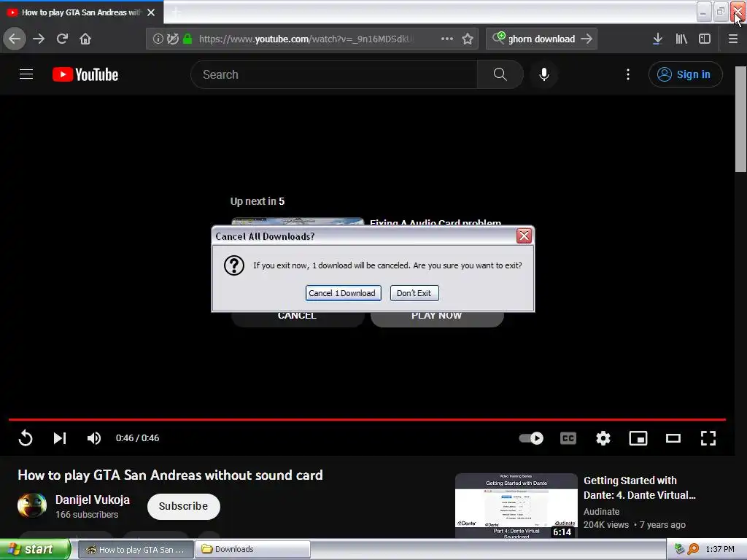Click the system tray magnifier icon
This screenshot has width=747, height=560.
point(693,550)
